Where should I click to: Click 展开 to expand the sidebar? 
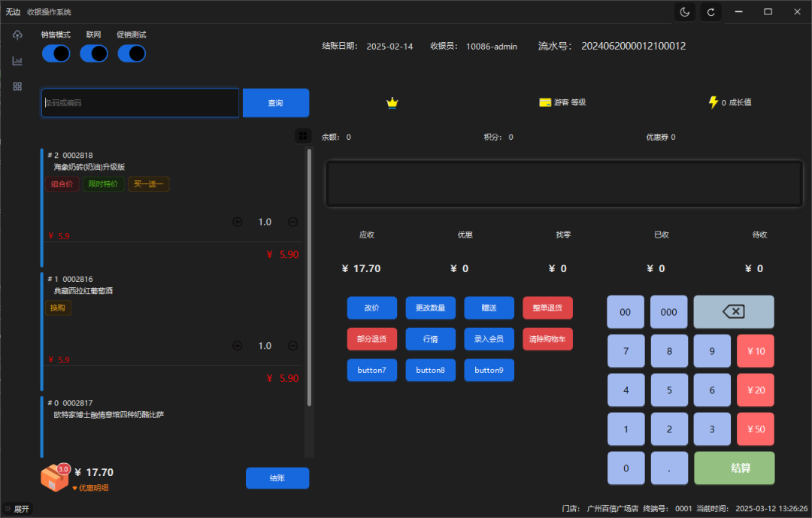tap(17, 509)
